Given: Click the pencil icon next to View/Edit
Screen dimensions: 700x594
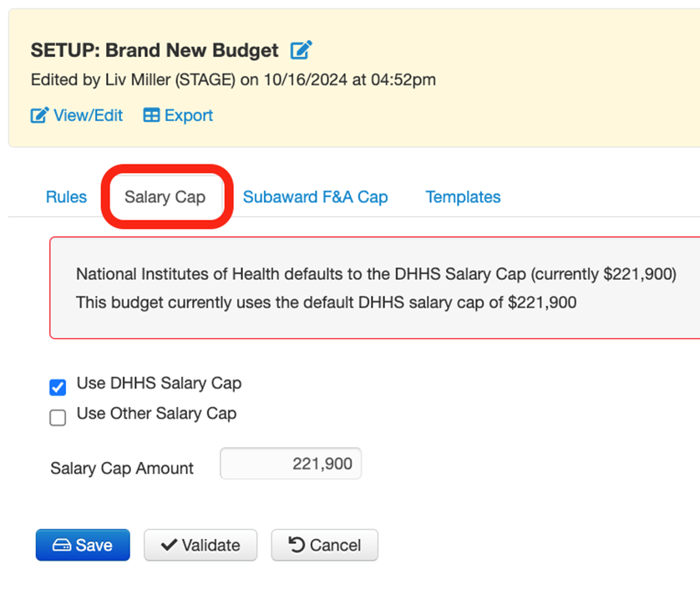Looking at the screenshot, I should 39,116.
